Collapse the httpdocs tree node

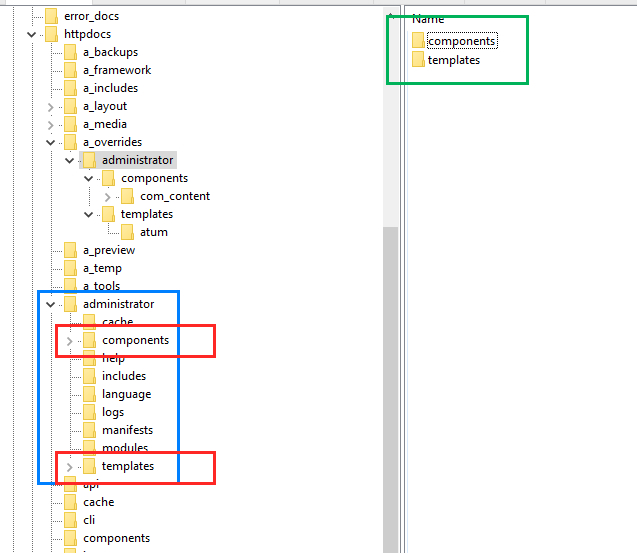pos(32,35)
